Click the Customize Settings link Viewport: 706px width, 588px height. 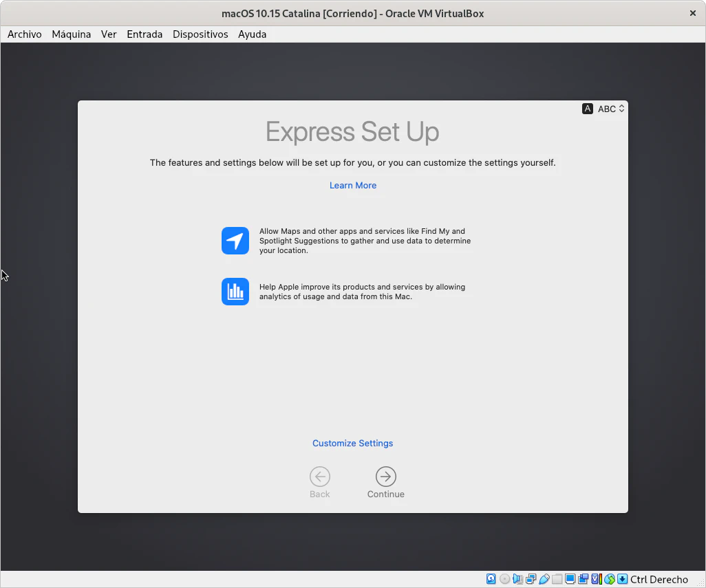pyautogui.click(x=353, y=444)
